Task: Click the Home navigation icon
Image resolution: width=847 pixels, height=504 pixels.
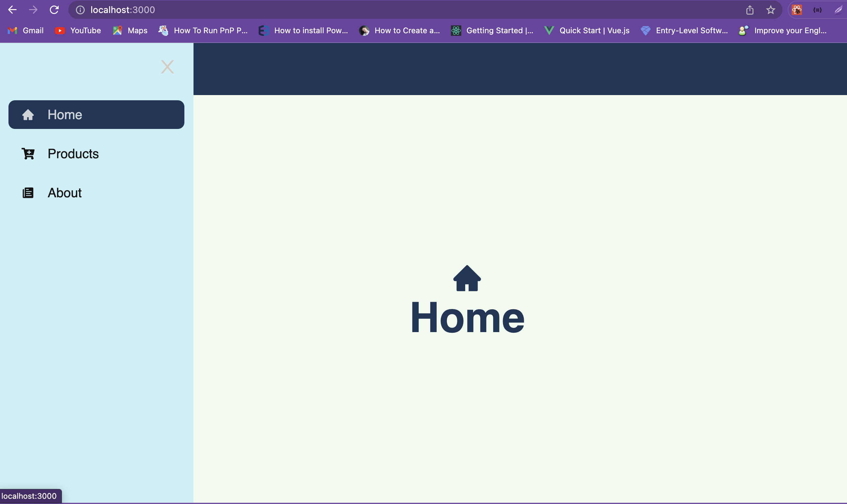Action: click(x=27, y=114)
